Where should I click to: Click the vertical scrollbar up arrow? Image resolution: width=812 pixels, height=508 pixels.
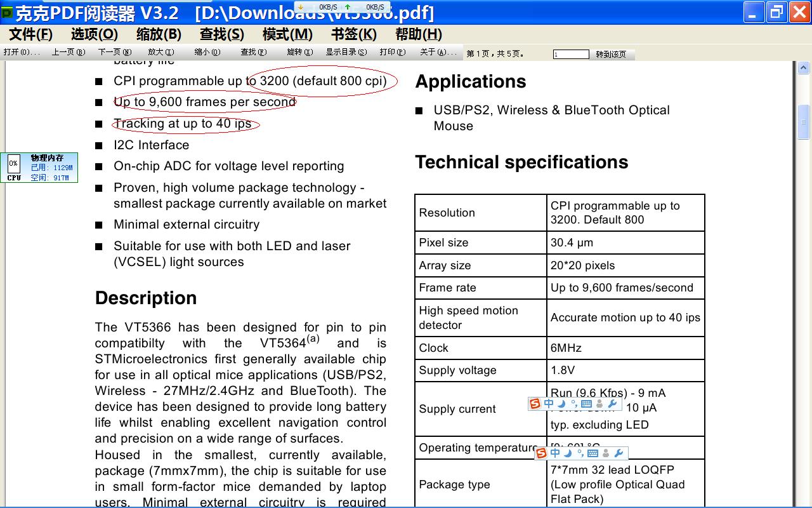pos(803,67)
